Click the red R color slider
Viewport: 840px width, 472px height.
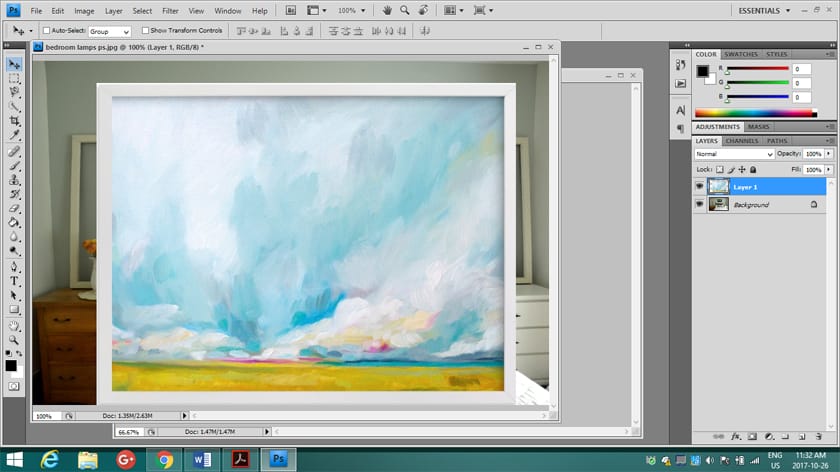[x=758, y=69]
